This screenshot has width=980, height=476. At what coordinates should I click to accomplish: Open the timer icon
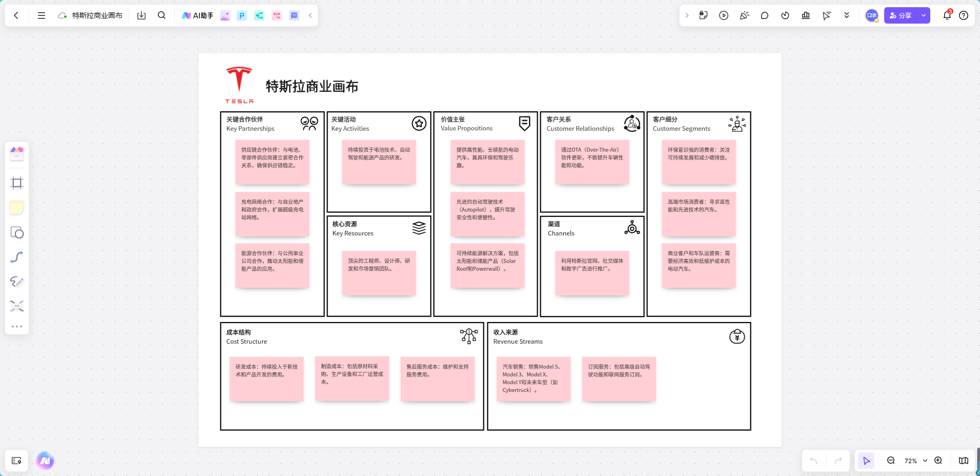point(785,15)
